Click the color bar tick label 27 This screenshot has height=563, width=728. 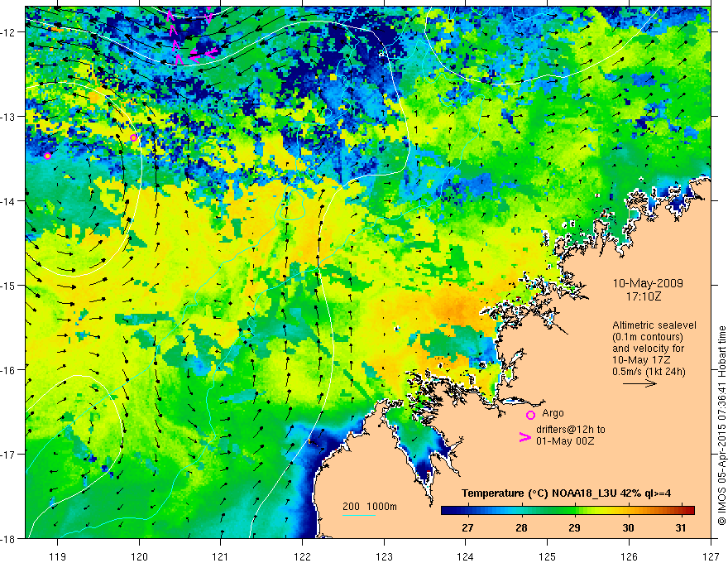[467, 527]
